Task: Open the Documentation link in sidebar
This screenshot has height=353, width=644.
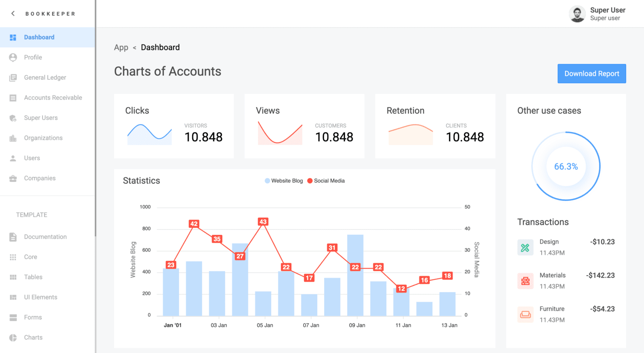Action: click(47, 237)
